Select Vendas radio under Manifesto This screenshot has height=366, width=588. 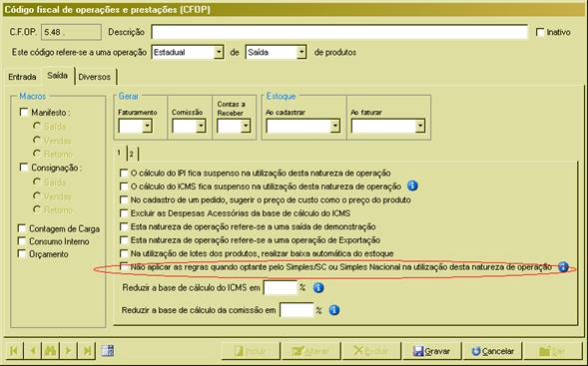[x=37, y=140]
